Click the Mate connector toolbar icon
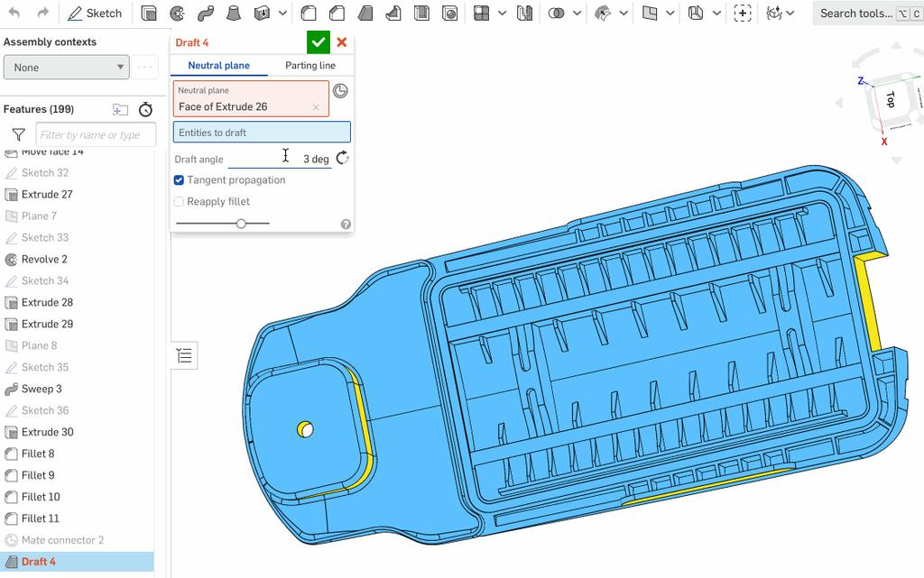Image resolution: width=924 pixels, height=578 pixels. [742, 14]
